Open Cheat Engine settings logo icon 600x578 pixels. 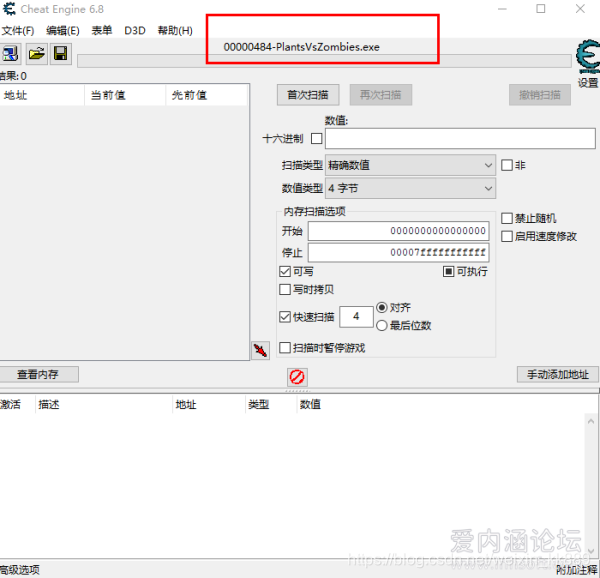point(588,57)
